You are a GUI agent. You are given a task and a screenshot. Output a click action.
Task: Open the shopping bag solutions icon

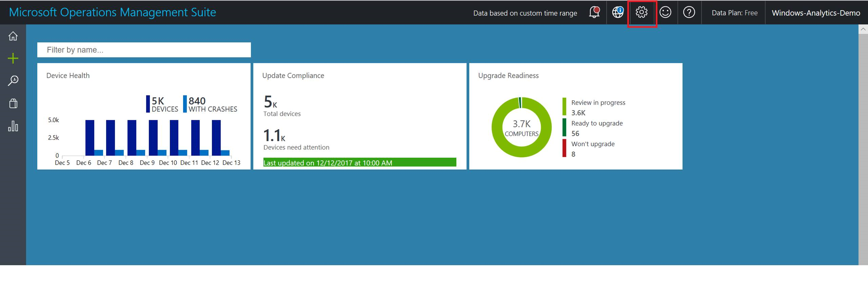pyautogui.click(x=13, y=103)
